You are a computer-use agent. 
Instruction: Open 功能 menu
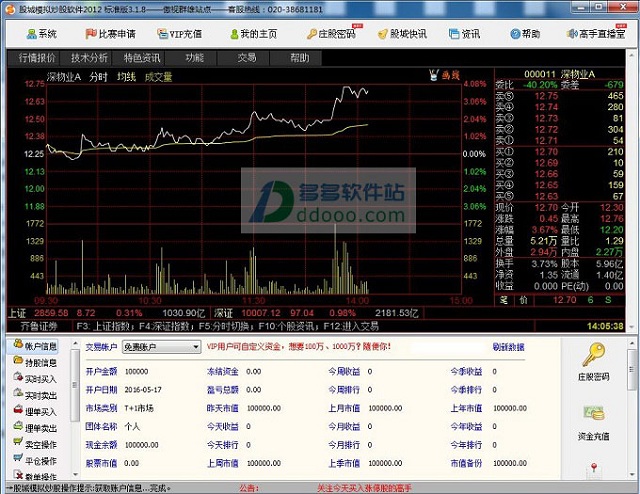pyautogui.click(x=194, y=58)
